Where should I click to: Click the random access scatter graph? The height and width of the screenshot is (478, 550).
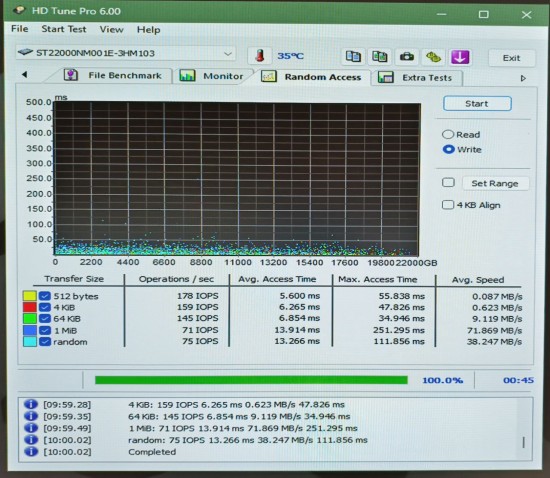tap(237, 179)
